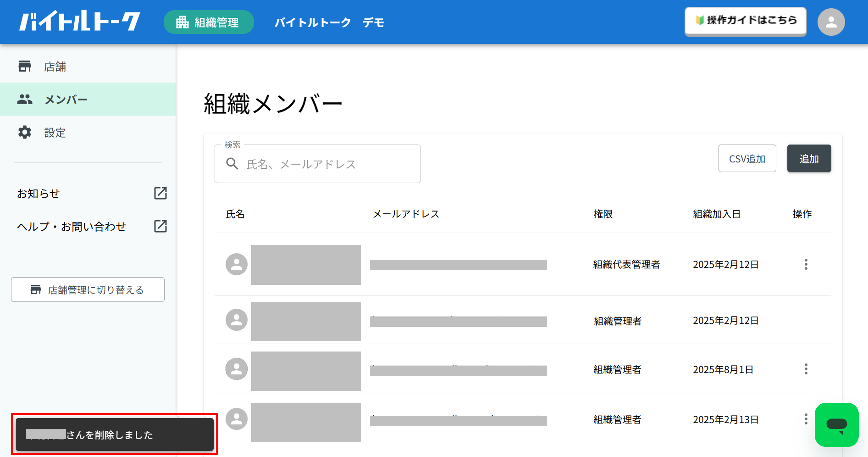Click the 氏名 column header
This screenshot has height=457, width=868.
(x=235, y=214)
